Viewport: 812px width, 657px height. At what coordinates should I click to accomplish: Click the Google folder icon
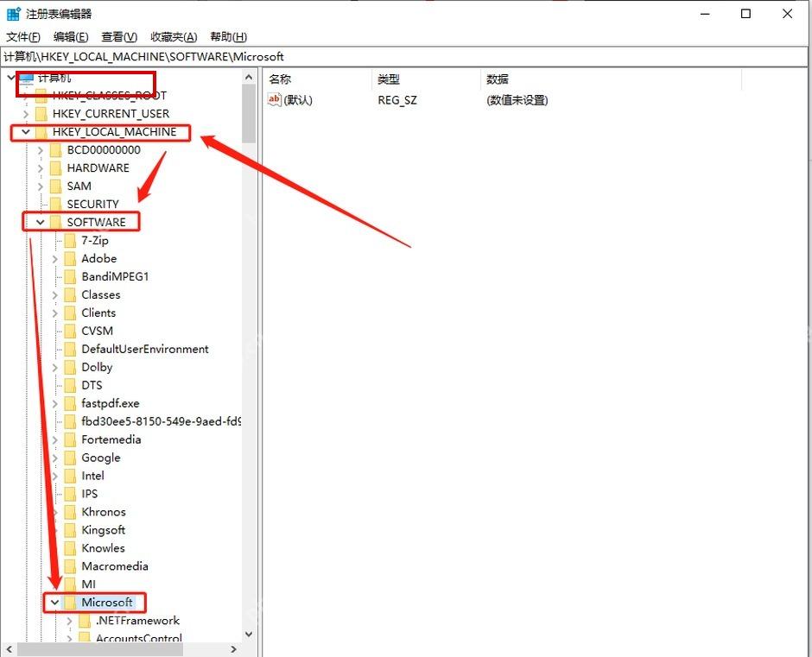tap(70, 458)
